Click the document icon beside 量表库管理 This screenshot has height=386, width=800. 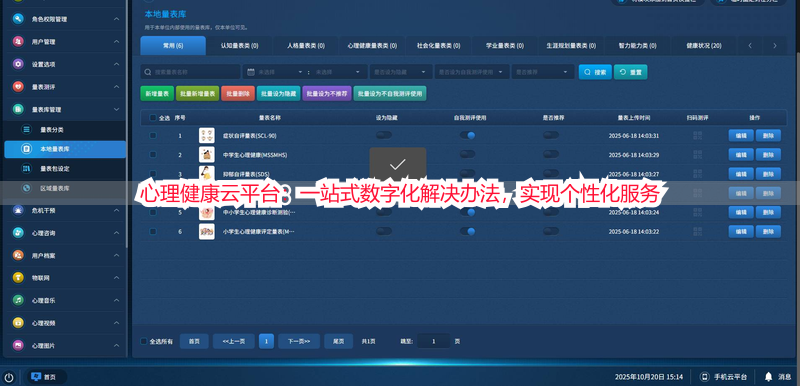18,109
